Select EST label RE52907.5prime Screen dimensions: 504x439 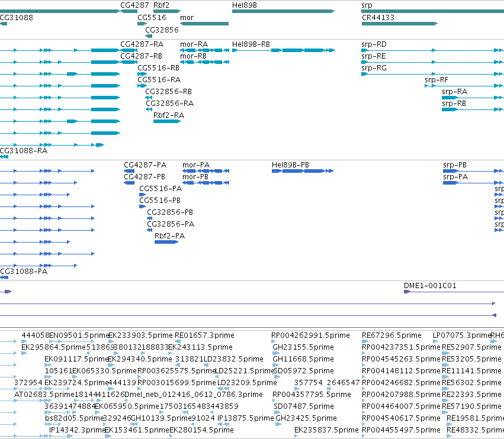point(471,347)
